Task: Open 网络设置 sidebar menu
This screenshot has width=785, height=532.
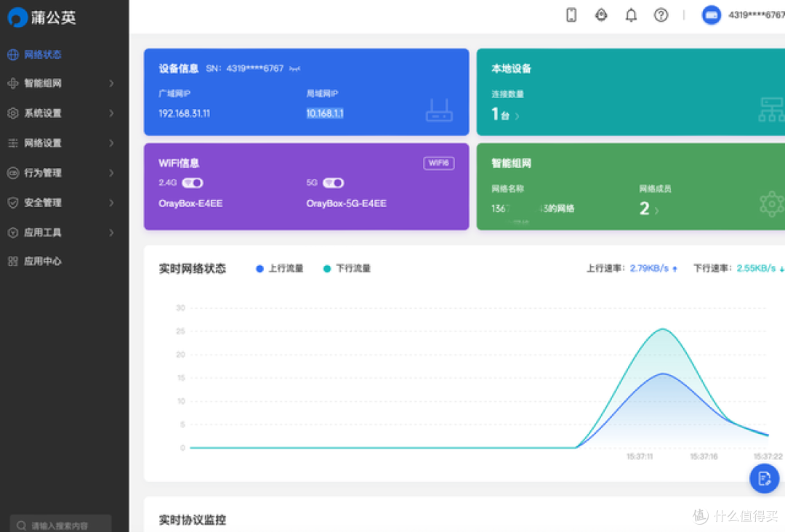Action: [x=64, y=143]
